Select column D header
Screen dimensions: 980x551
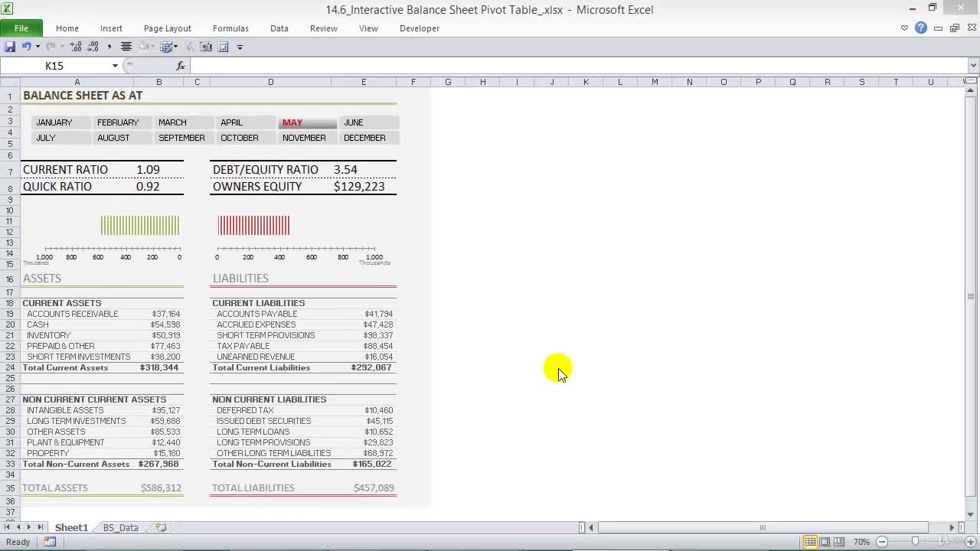[x=270, y=82]
